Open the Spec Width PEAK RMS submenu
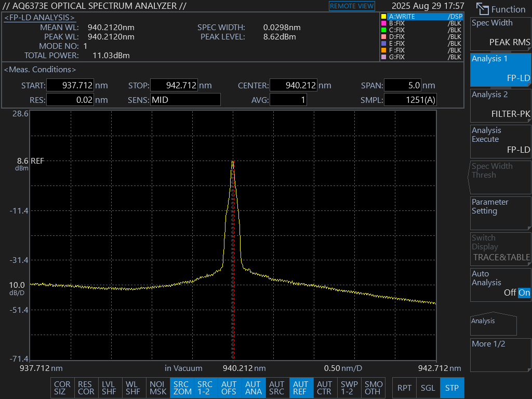Viewport: 532px width, 399px height. tap(500, 33)
